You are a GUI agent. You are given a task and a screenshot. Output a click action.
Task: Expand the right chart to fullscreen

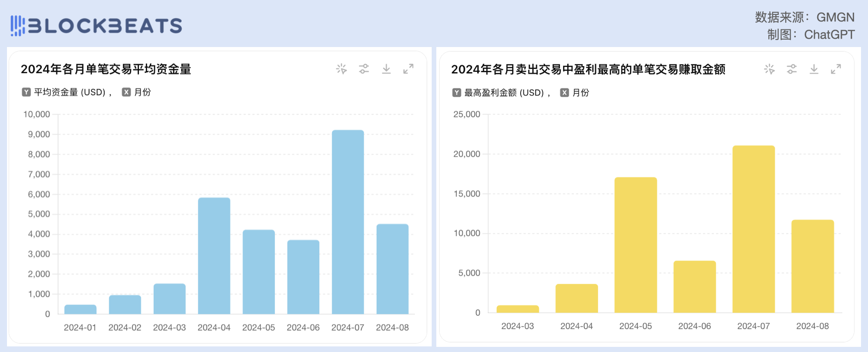coord(836,69)
